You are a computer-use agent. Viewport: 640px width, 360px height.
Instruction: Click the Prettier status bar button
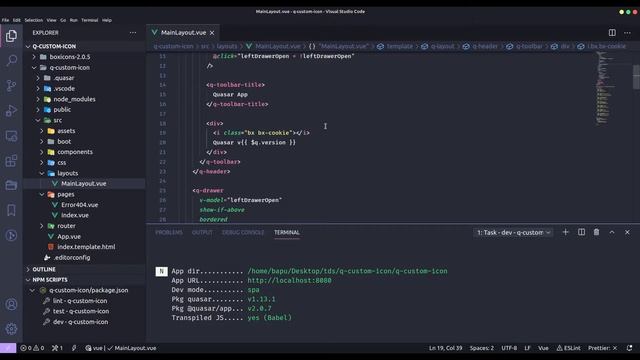[x=603, y=348]
